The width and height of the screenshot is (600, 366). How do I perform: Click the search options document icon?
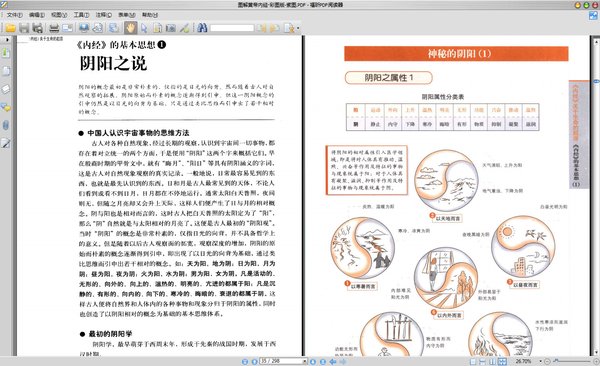(289, 28)
